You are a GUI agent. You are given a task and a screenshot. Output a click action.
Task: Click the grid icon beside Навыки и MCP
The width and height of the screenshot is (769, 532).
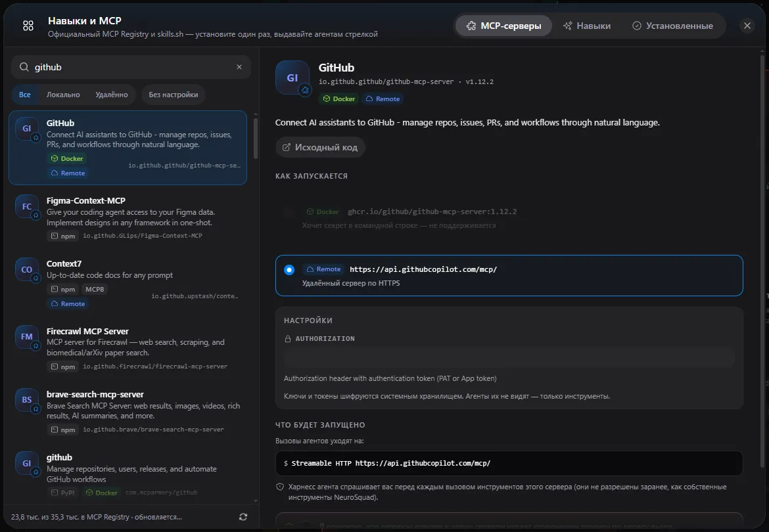click(28, 26)
